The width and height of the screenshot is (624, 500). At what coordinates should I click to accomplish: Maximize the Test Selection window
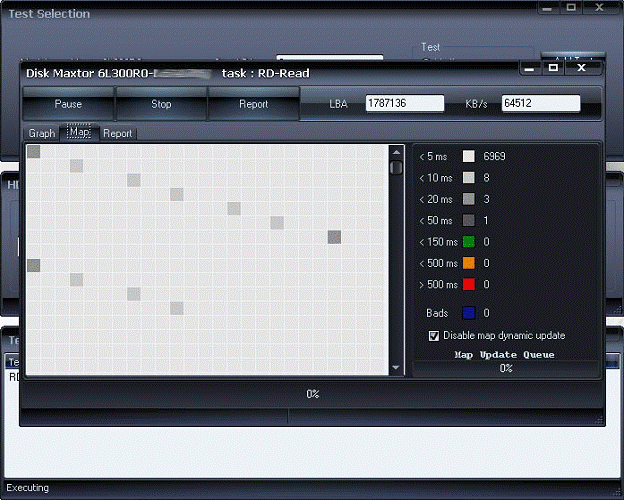click(x=571, y=7)
